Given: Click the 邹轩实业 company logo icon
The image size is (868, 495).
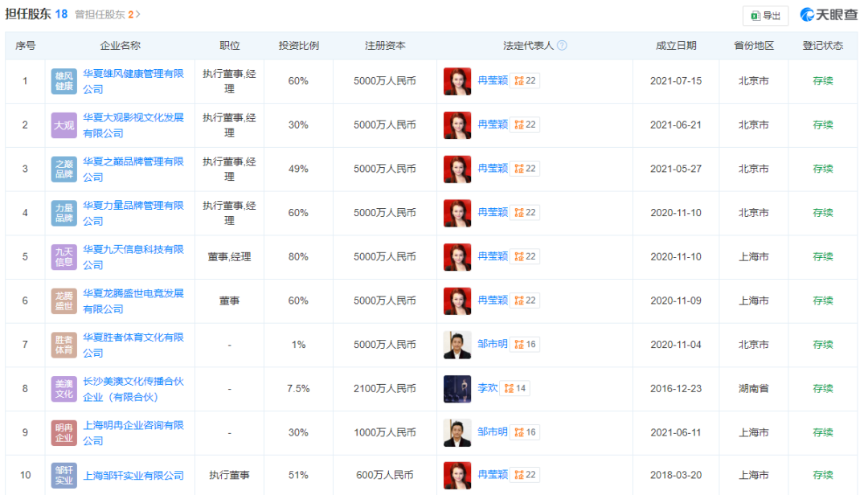Looking at the screenshot, I should tap(63, 475).
